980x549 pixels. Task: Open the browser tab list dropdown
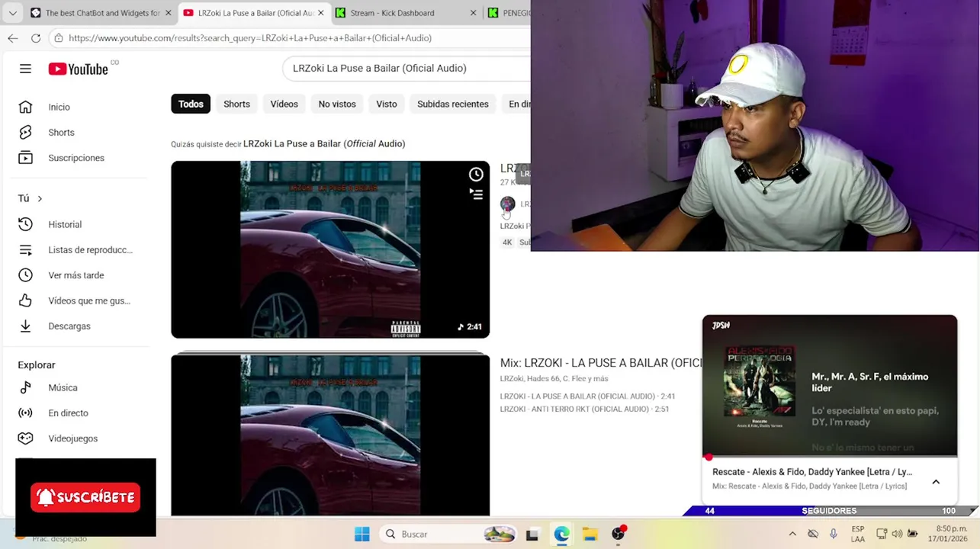point(12,13)
